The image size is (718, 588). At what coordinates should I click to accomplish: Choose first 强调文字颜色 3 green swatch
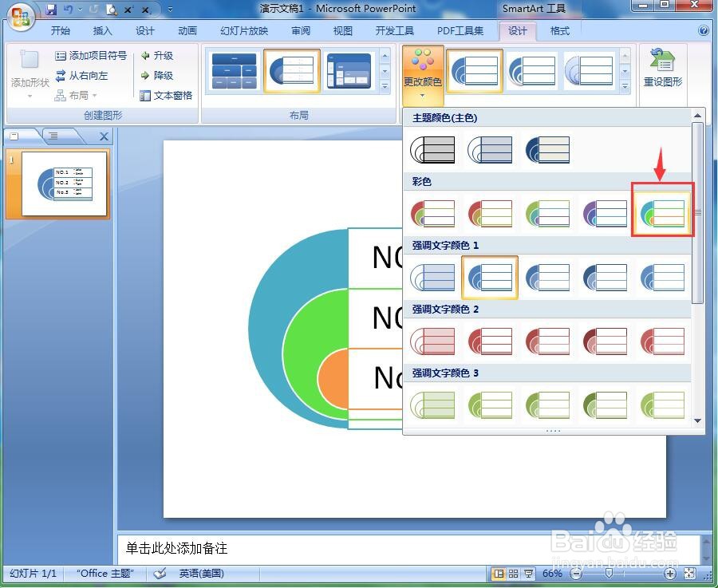click(x=432, y=405)
